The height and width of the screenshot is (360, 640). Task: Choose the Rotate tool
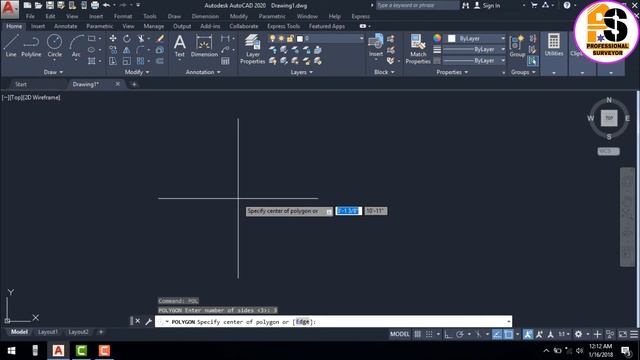pyautogui.click(x=127, y=38)
